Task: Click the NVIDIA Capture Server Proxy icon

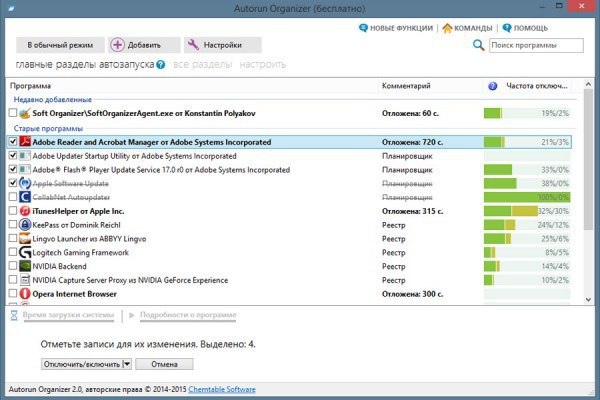Action: 25,280
